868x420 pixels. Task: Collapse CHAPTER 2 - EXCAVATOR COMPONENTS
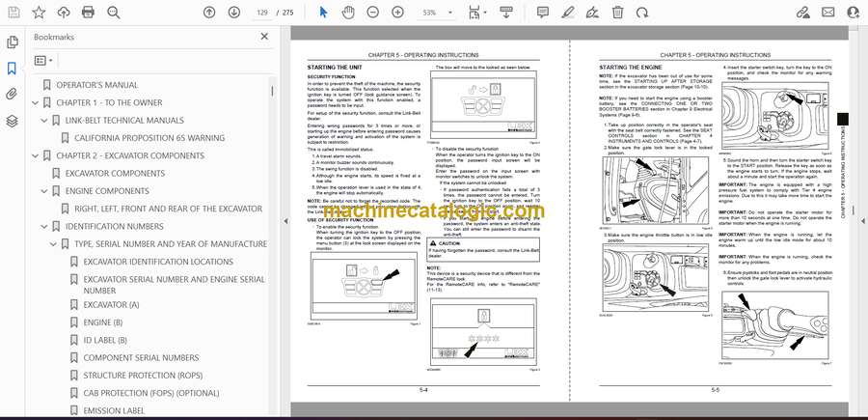(x=36, y=155)
